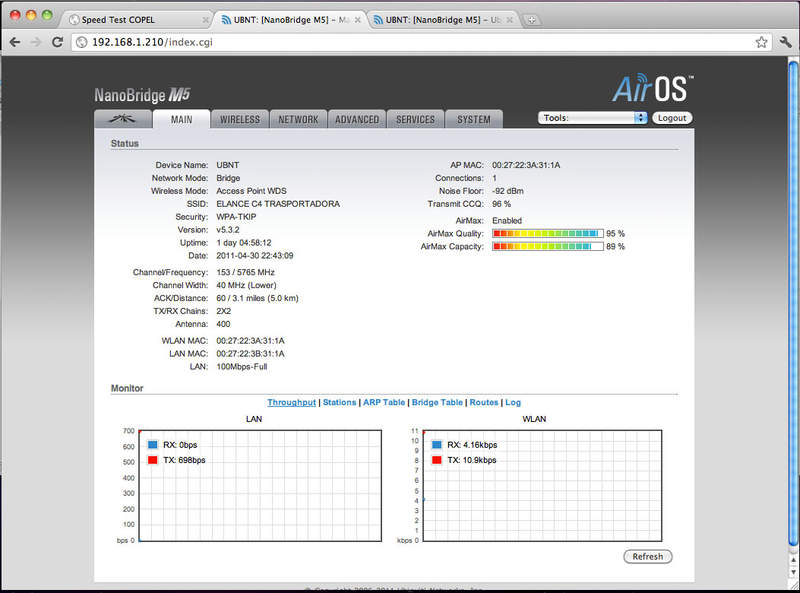This screenshot has height=593, width=800.
Task: Click the AP MAC value 00:27:22:3A:31:1A
Action: [x=526, y=165]
